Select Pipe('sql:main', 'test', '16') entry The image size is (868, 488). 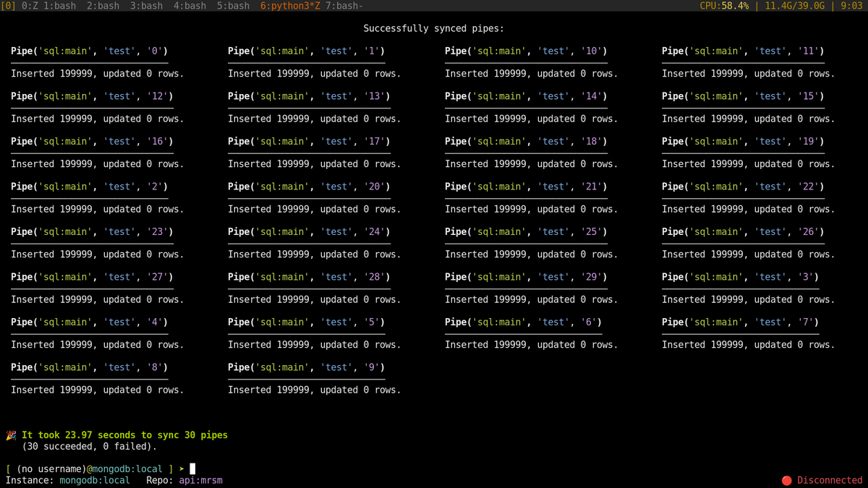92,142
